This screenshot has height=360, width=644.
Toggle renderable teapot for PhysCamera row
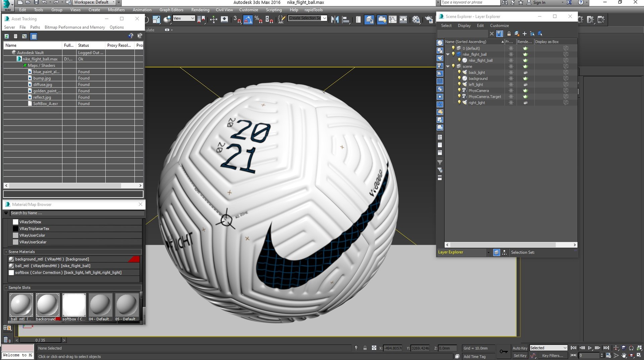tap(525, 91)
